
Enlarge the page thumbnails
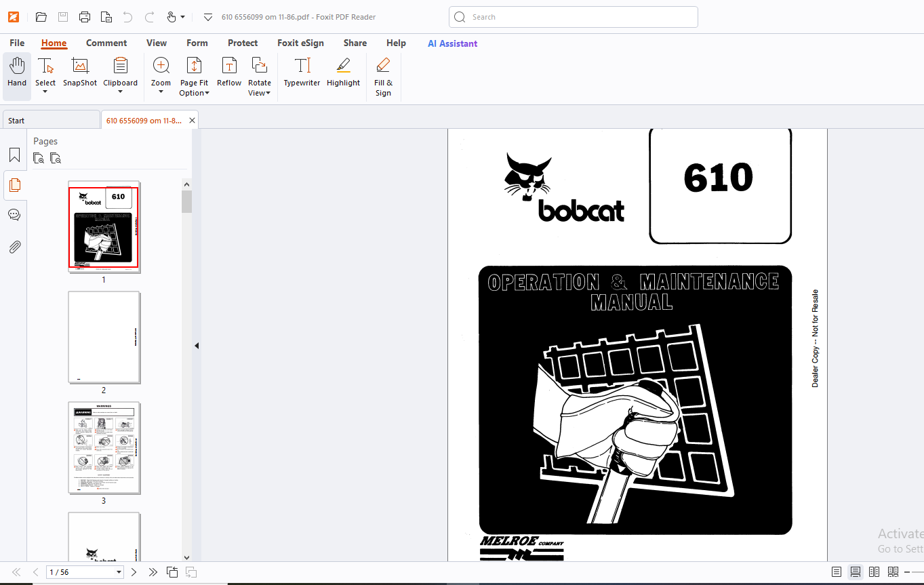39,159
